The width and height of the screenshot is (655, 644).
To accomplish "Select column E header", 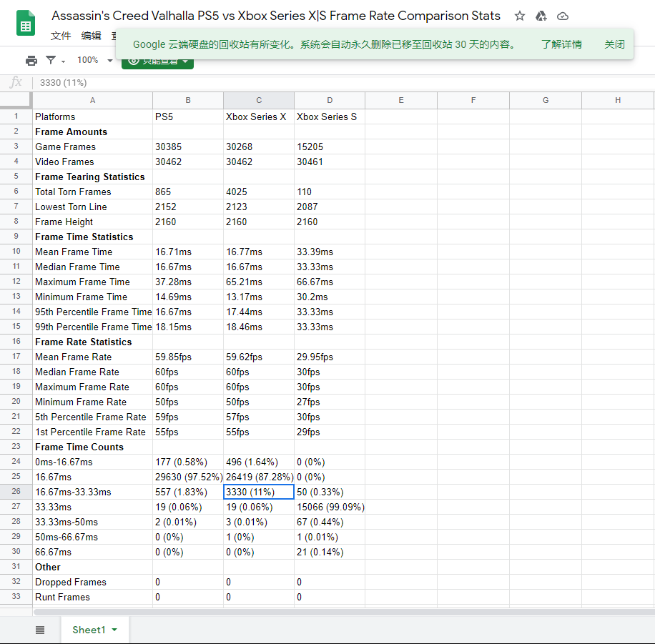I will (401, 100).
